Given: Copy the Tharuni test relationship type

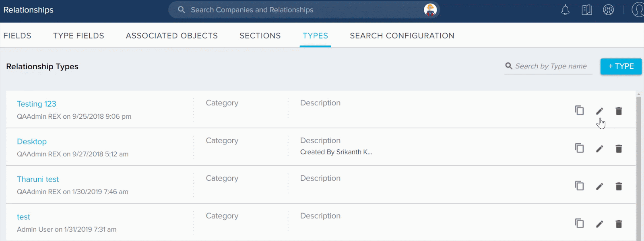Looking at the screenshot, I should [x=579, y=185].
